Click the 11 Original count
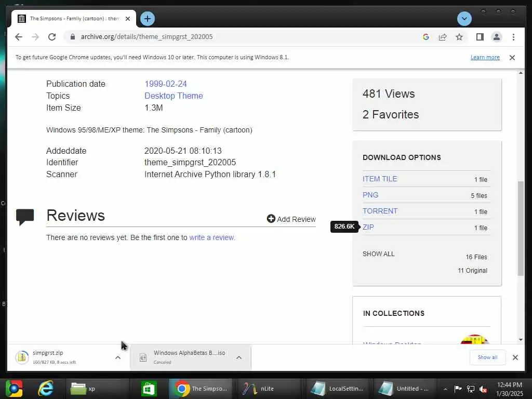Screen dimensions: 532x399 (472, 270)
